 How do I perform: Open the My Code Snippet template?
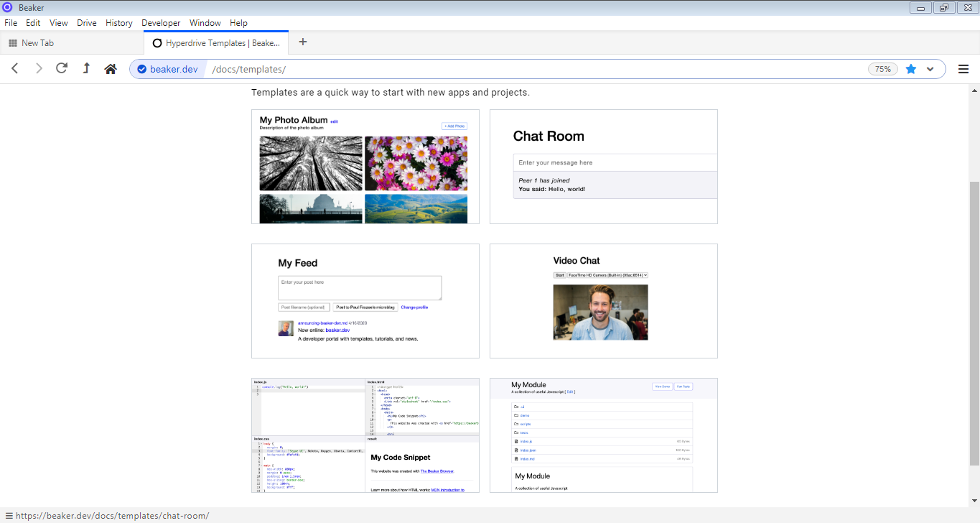coord(365,435)
